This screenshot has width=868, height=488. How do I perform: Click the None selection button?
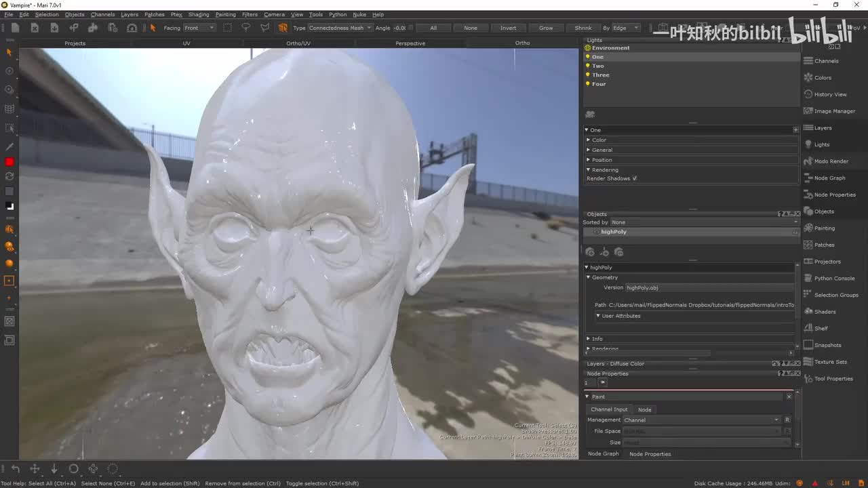(471, 28)
